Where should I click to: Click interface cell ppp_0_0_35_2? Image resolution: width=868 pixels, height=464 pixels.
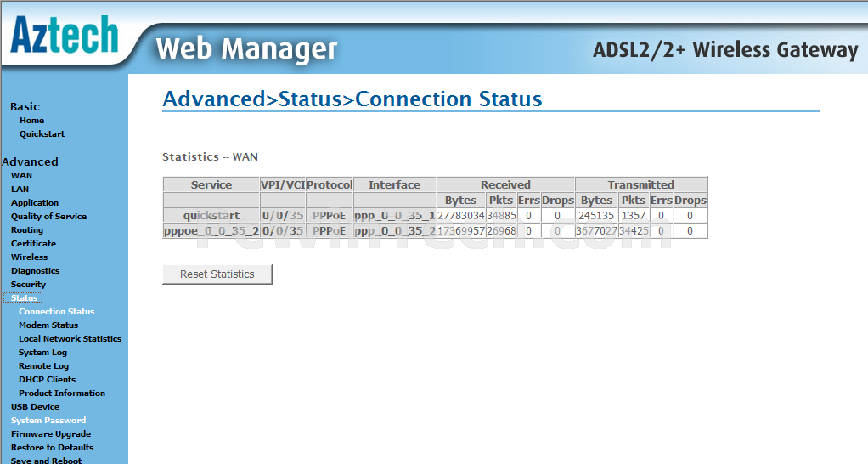(395, 231)
